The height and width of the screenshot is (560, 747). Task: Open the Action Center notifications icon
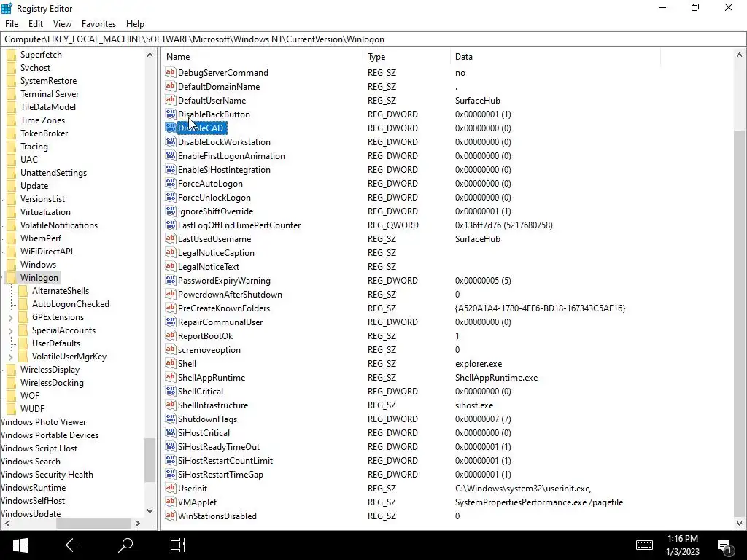pos(724,546)
